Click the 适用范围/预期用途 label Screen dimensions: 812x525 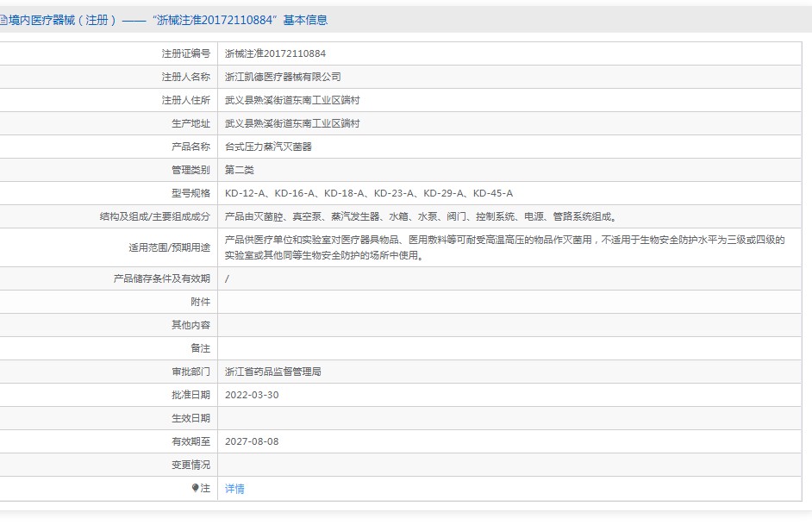(x=169, y=247)
